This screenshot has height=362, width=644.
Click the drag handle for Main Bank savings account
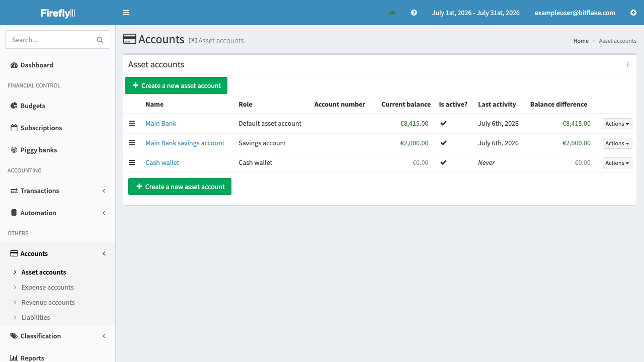(x=132, y=143)
